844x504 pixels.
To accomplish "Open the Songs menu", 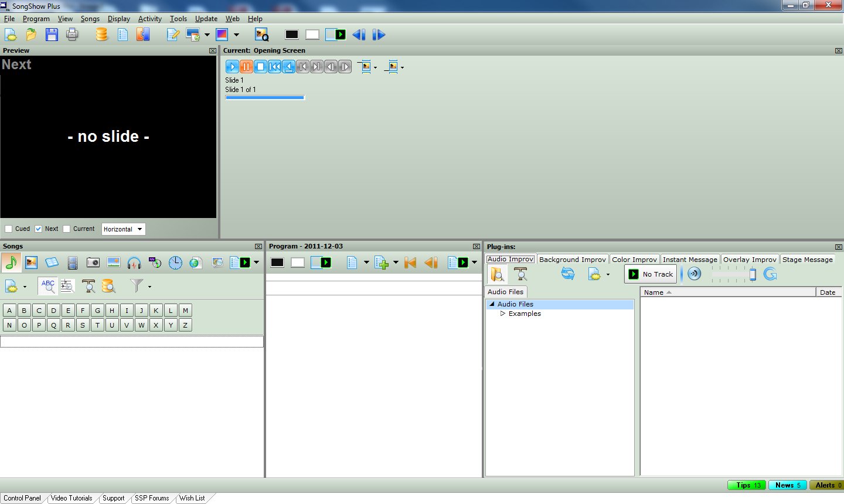I will pyautogui.click(x=90, y=19).
